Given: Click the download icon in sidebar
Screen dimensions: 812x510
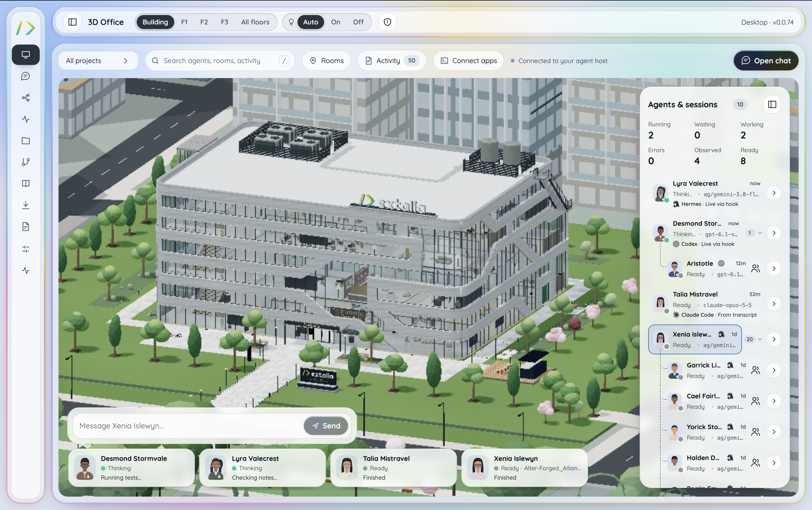Looking at the screenshot, I should pyautogui.click(x=26, y=205).
